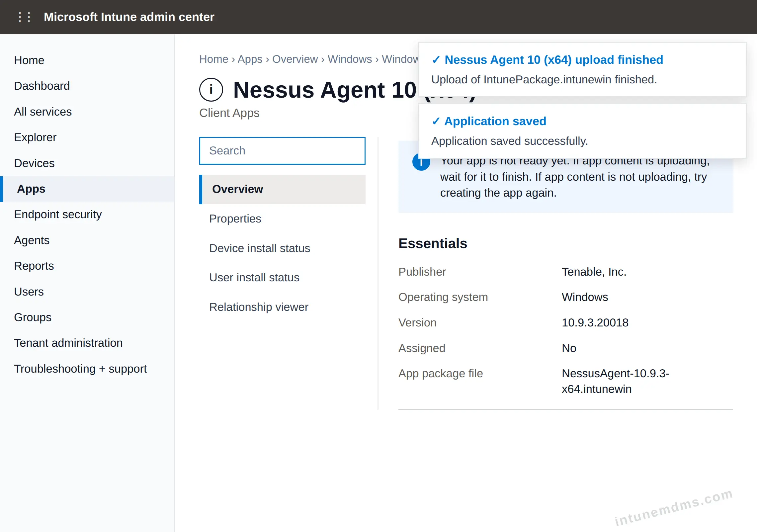
Task: Click Client Apps subtitle
Action: pyautogui.click(x=229, y=113)
